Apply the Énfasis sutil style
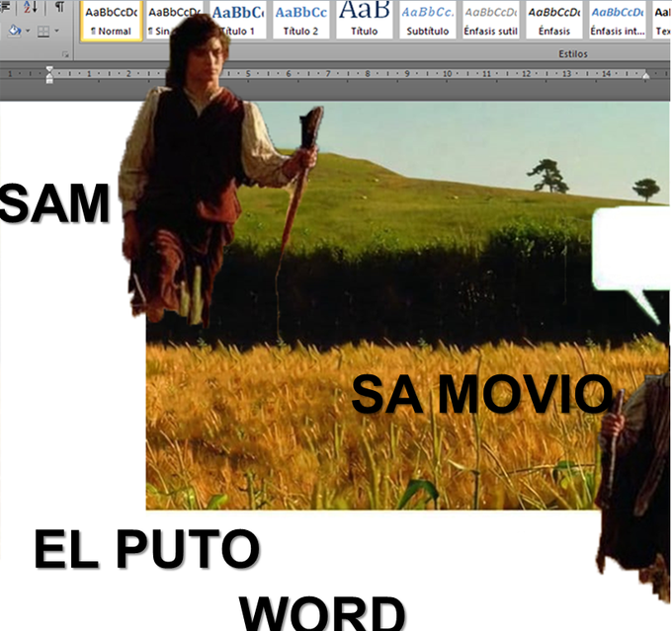 (x=491, y=21)
